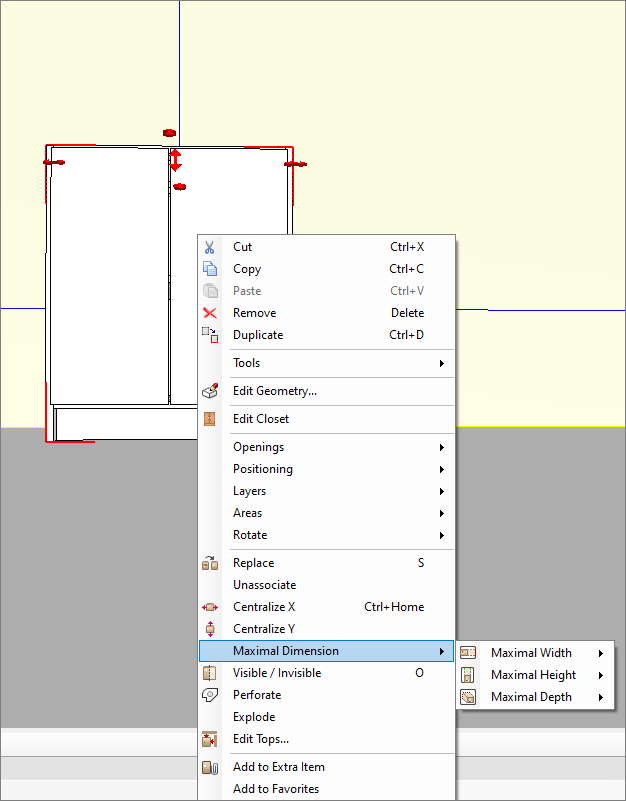
Task: Expand the Maximal Width submenu arrow
Action: coord(601,653)
